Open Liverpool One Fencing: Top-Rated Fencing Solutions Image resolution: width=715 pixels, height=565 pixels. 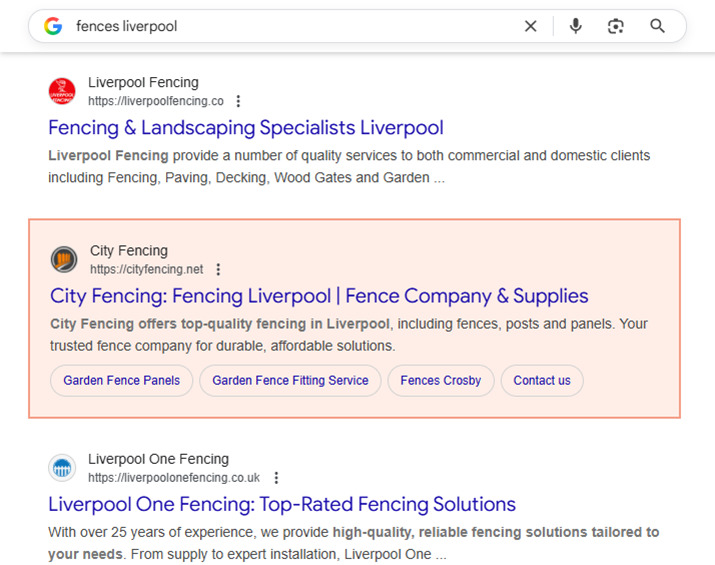(282, 504)
